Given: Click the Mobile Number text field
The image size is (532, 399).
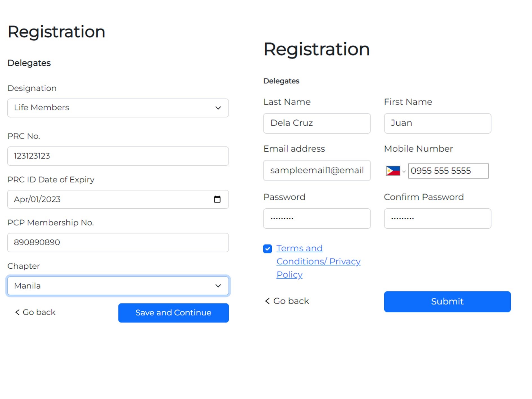Looking at the screenshot, I should coord(448,171).
